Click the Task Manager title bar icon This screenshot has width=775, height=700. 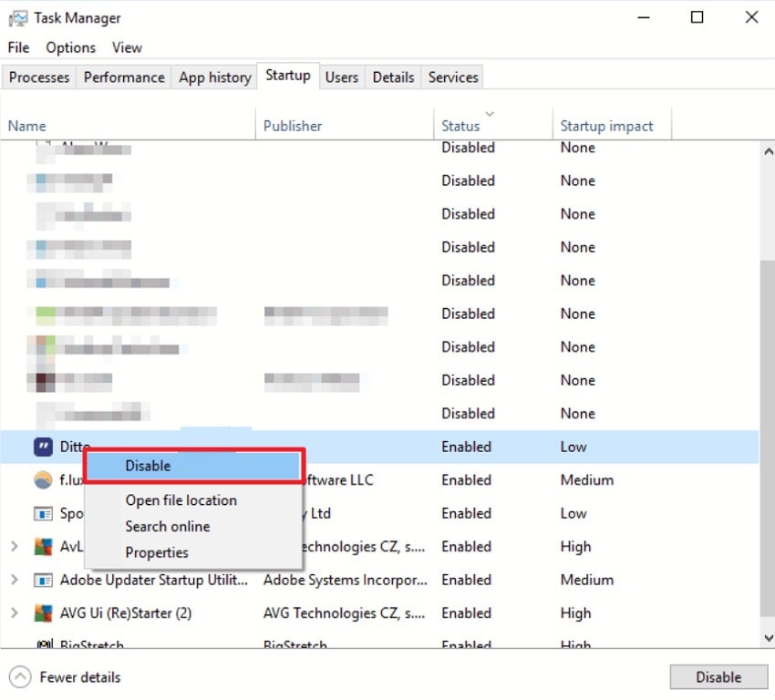pos(20,17)
